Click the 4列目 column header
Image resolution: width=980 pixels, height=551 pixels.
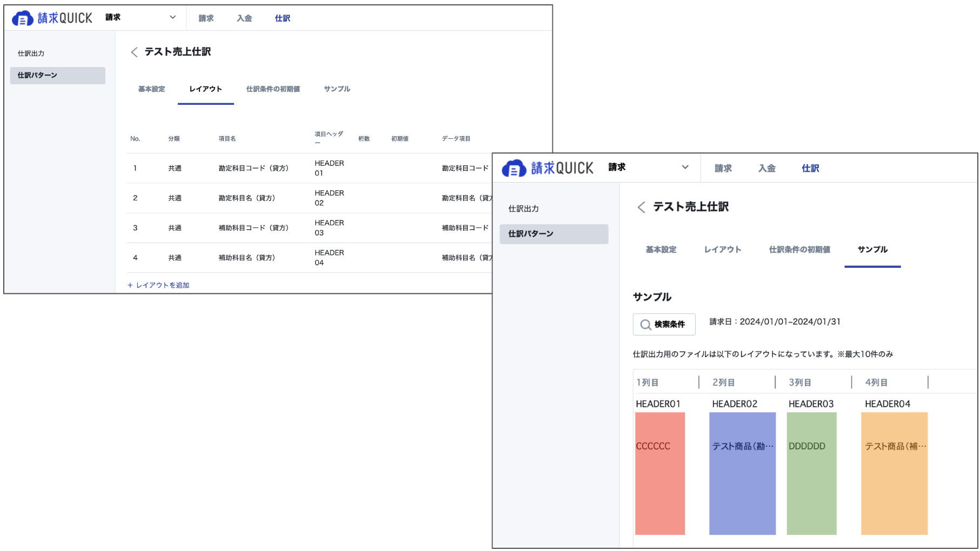click(876, 382)
